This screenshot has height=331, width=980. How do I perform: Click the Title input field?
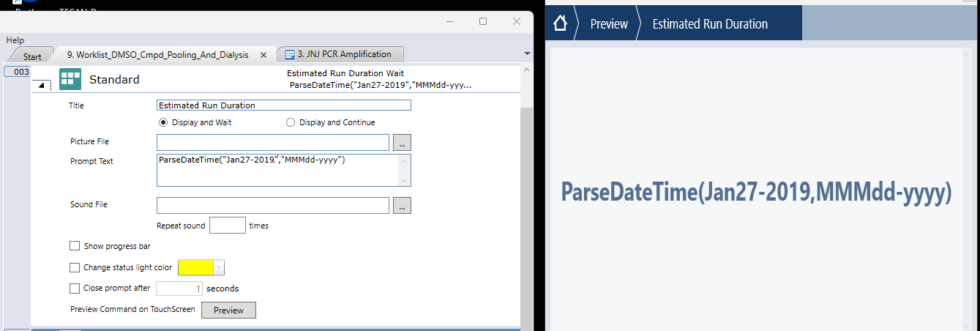[284, 105]
